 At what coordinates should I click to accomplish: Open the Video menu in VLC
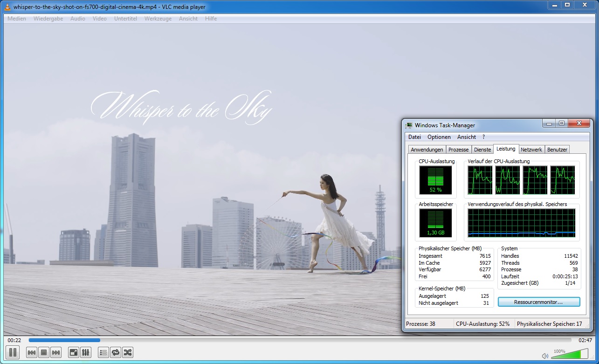[x=100, y=19]
